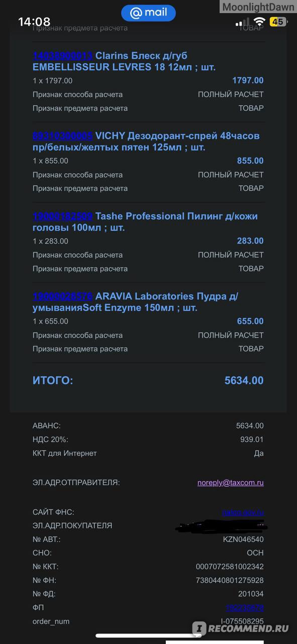Tap the Wi-Fi status icon
Screen dimensions: 297x644
point(259,22)
